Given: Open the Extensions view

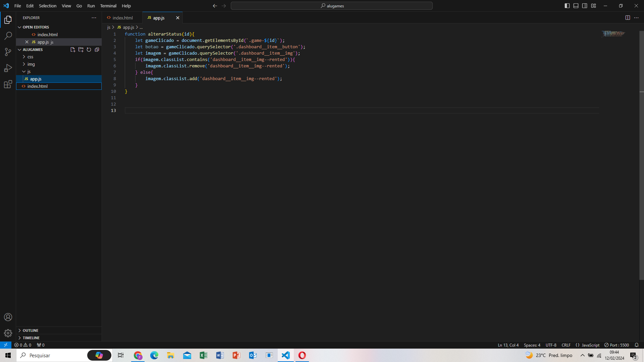Looking at the screenshot, I should pyautogui.click(x=8, y=84).
